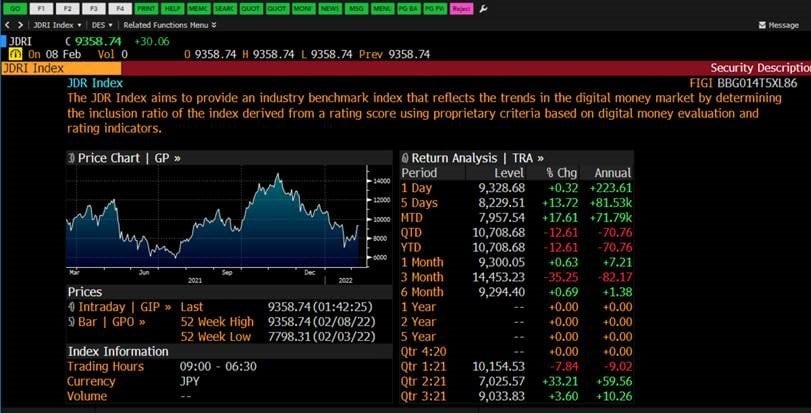Image resolution: width=811 pixels, height=413 pixels.
Task: Click the 52 Week High label
Action: [217, 322]
